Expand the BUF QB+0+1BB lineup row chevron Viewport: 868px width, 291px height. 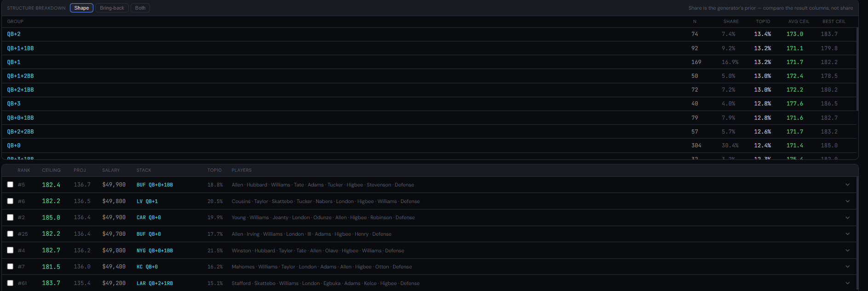point(847,185)
